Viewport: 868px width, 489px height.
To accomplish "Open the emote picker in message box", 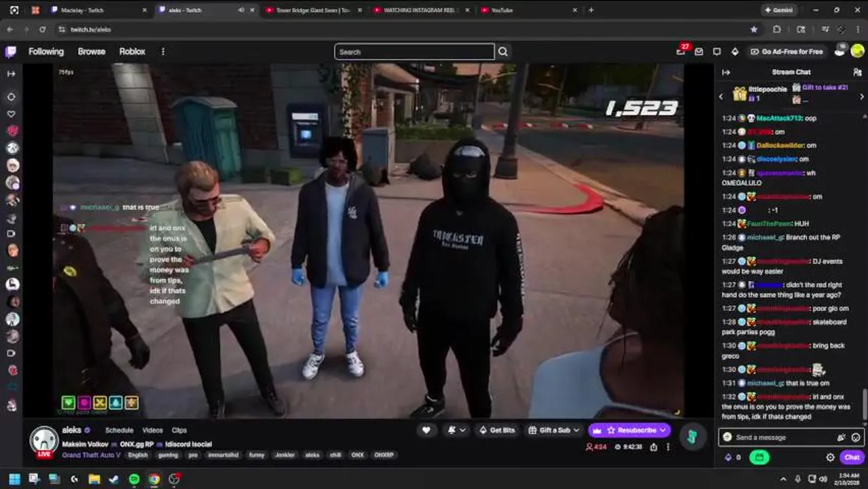I will [x=856, y=437].
